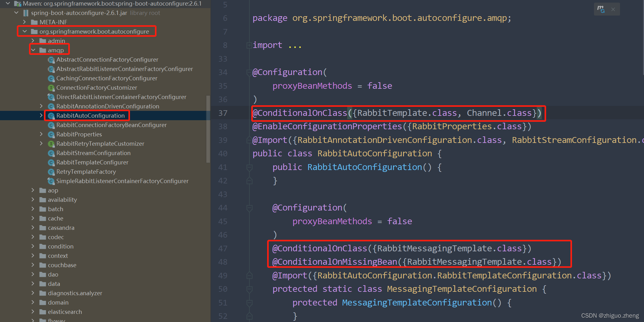This screenshot has height=322, width=644.
Task: Click the Maven reload floating icon
Action: pyautogui.click(x=601, y=9)
